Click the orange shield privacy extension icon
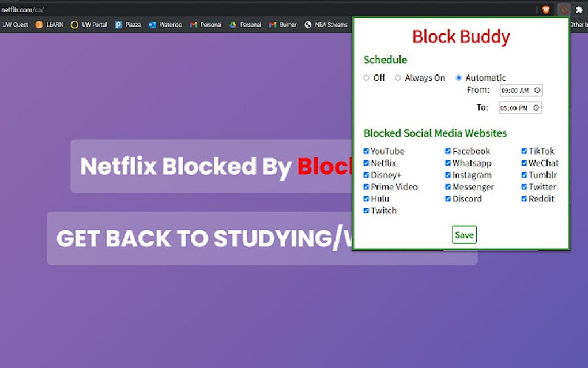This screenshot has height=368, width=588. pyautogui.click(x=547, y=9)
